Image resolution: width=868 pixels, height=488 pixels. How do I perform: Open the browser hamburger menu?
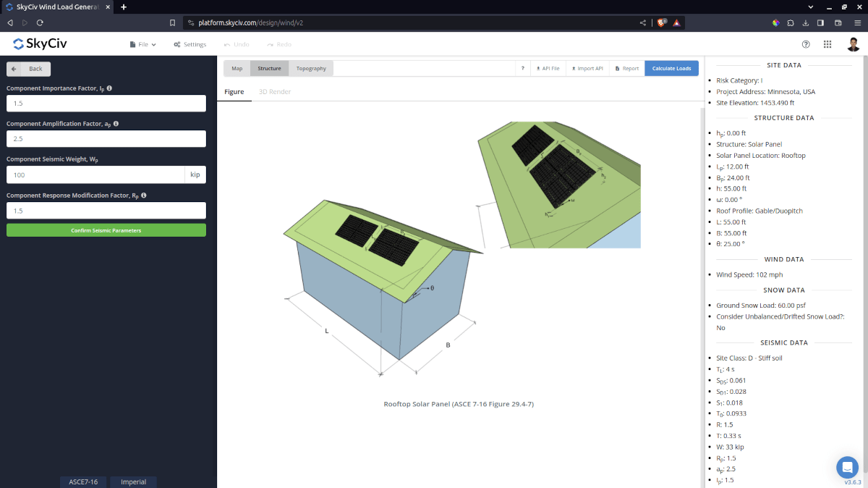[858, 22]
